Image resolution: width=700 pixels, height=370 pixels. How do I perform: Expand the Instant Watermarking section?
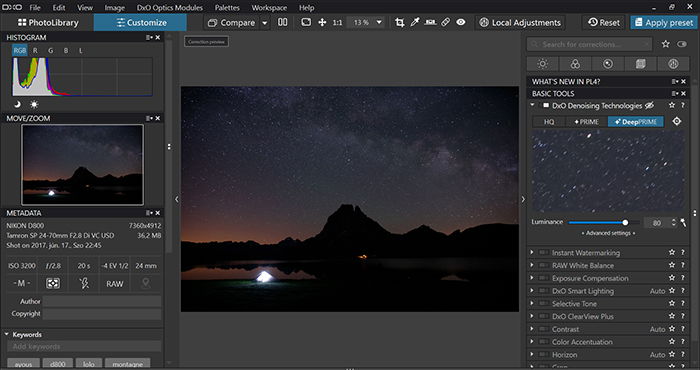(532, 252)
